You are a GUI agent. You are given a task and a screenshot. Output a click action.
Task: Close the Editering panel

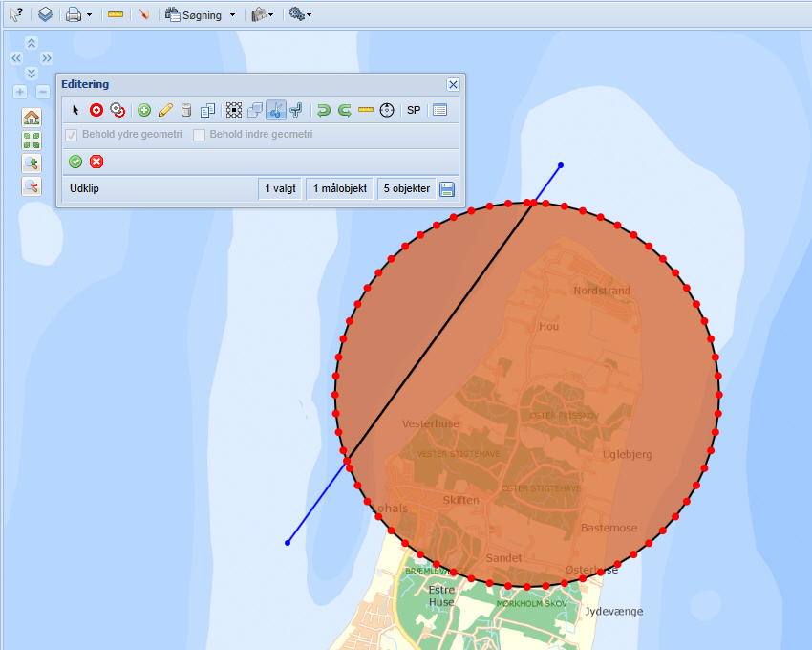pos(453,84)
